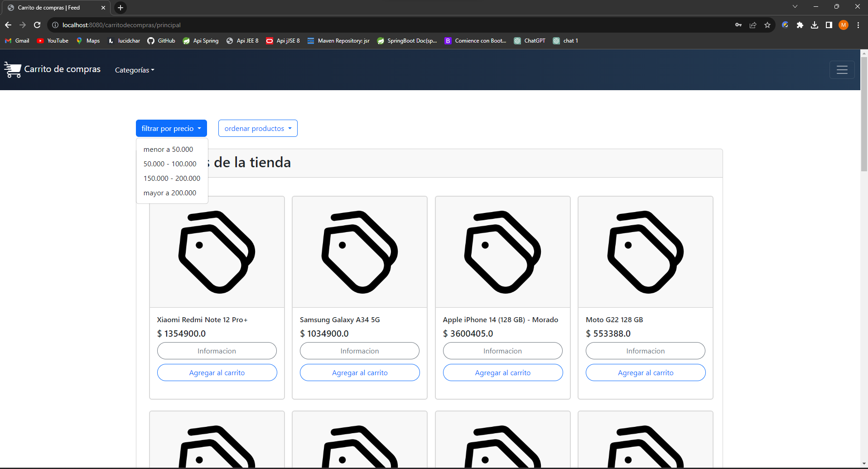Click the share icon next to the address bar
The image size is (868, 469).
click(x=753, y=25)
